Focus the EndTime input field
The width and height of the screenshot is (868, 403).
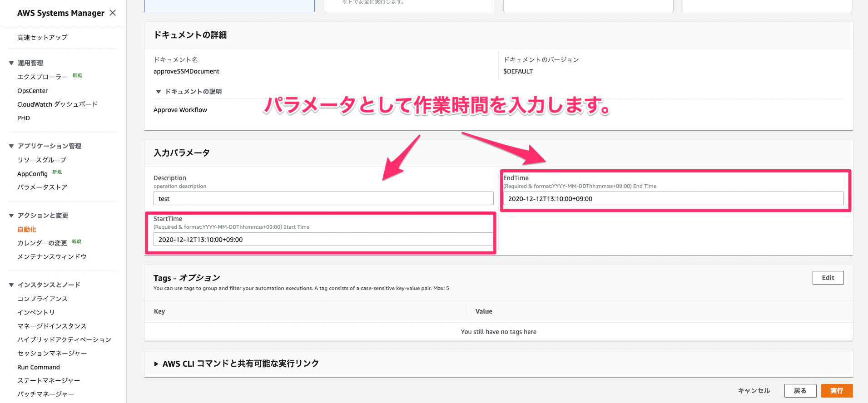[673, 199]
